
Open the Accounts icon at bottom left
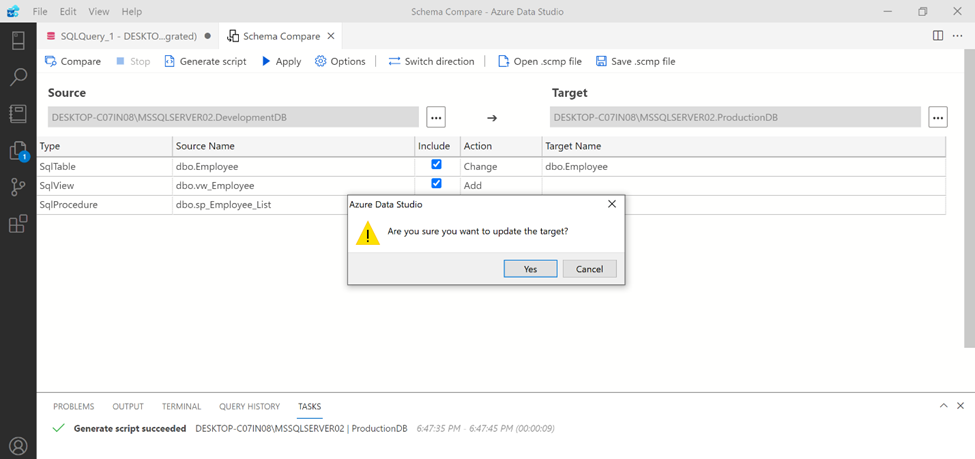[18, 445]
